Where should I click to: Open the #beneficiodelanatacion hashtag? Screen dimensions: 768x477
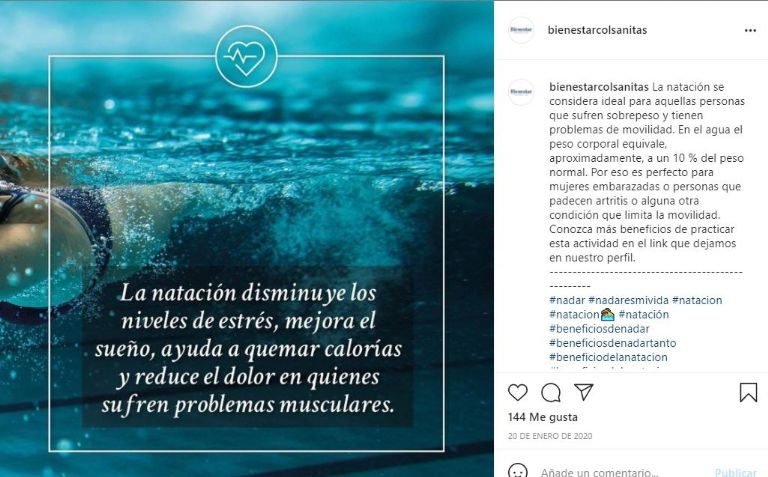click(x=608, y=357)
